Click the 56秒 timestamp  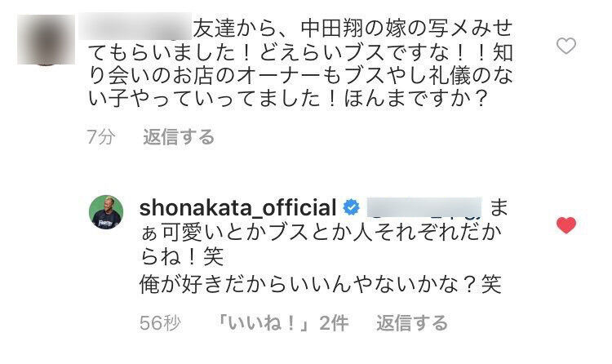click(x=160, y=323)
